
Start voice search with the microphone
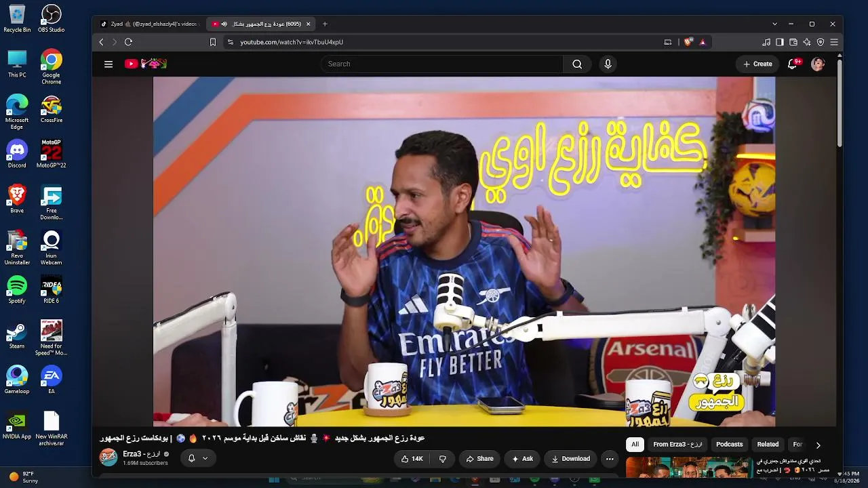pos(608,64)
